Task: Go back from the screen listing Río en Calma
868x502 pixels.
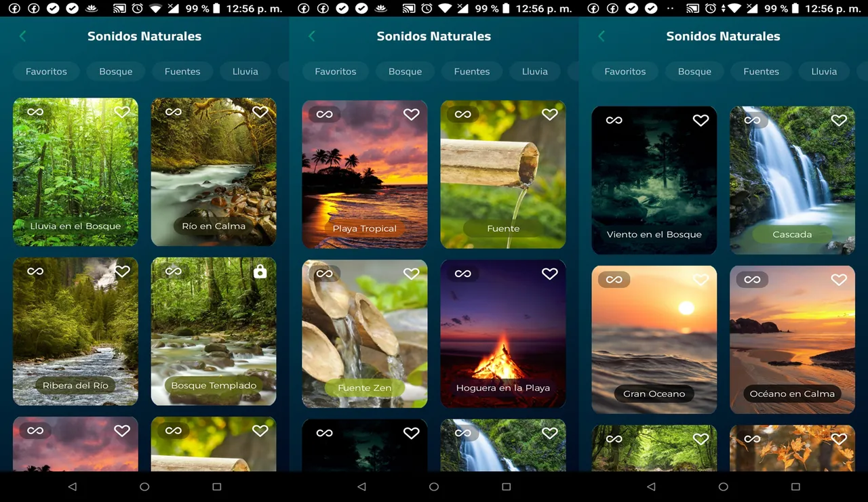Action: click(x=22, y=36)
